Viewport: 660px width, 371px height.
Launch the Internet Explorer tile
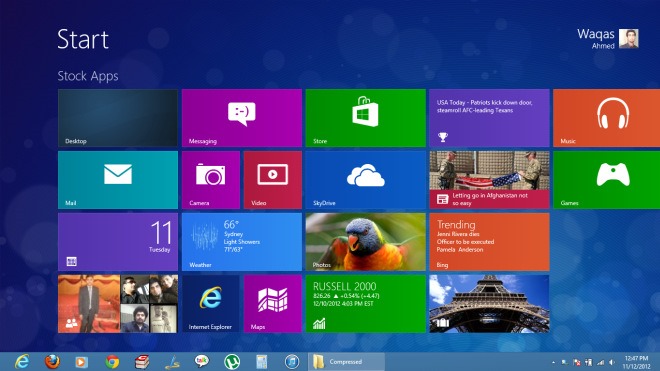[x=211, y=304]
